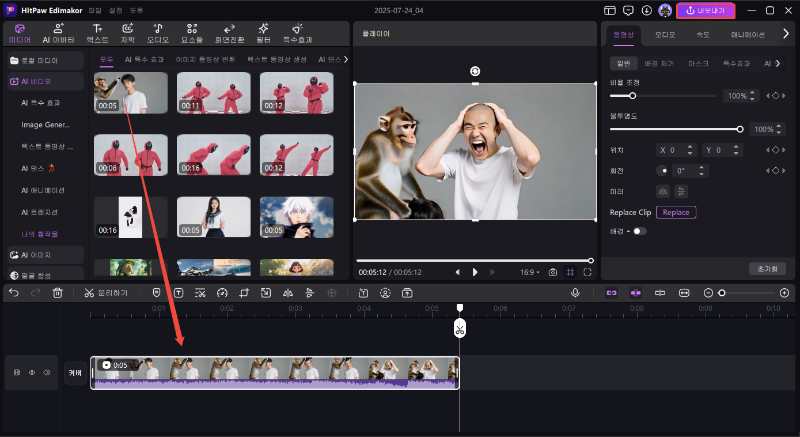Delete selected clip with trash icon
This screenshot has width=800, height=437.
[x=57, y=293]
